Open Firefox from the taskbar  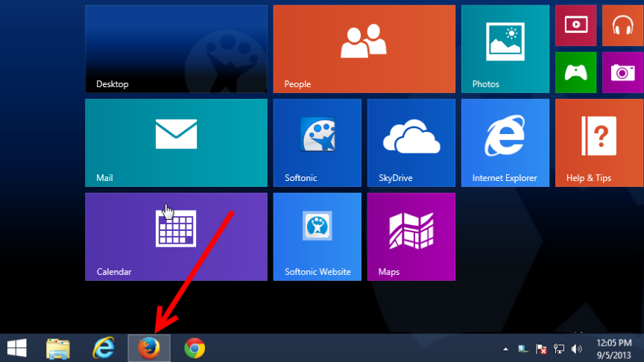(149, 348)
